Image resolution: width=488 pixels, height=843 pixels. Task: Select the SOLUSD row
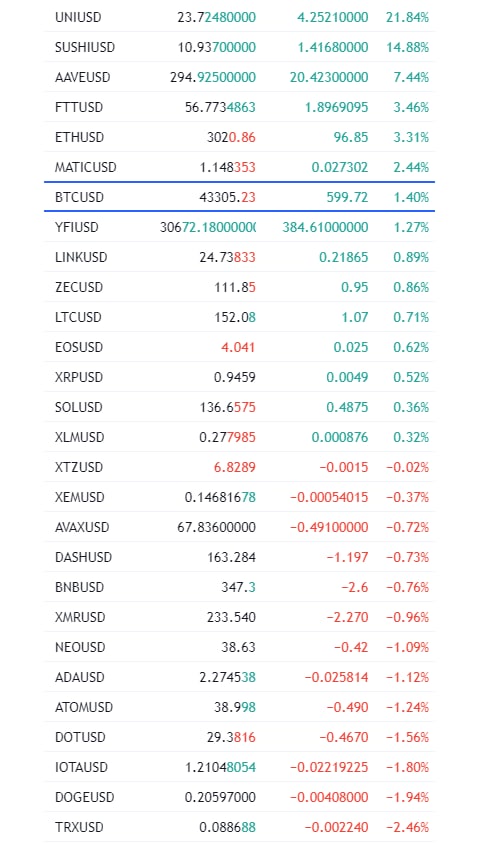(239, 407)
